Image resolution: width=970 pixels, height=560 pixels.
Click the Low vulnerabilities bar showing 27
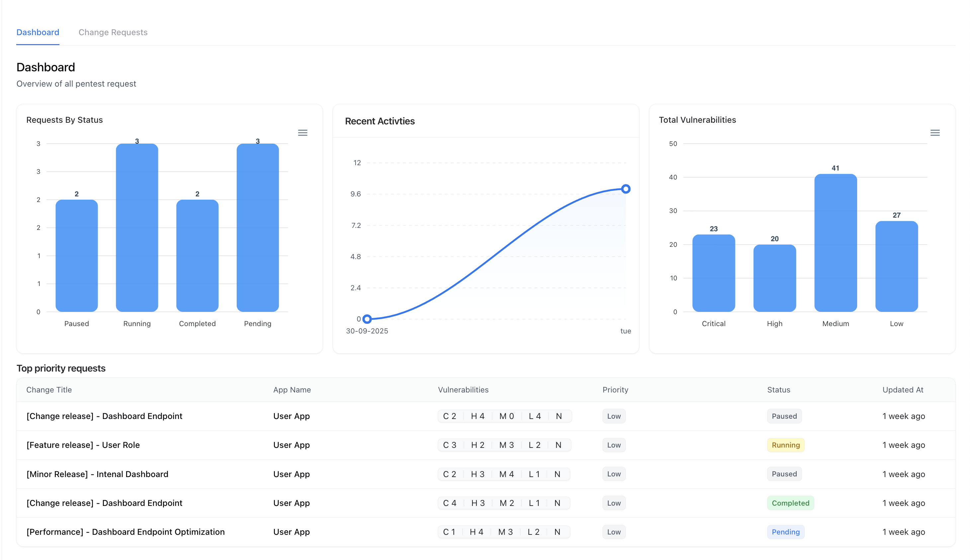click(x=897, y=265)
